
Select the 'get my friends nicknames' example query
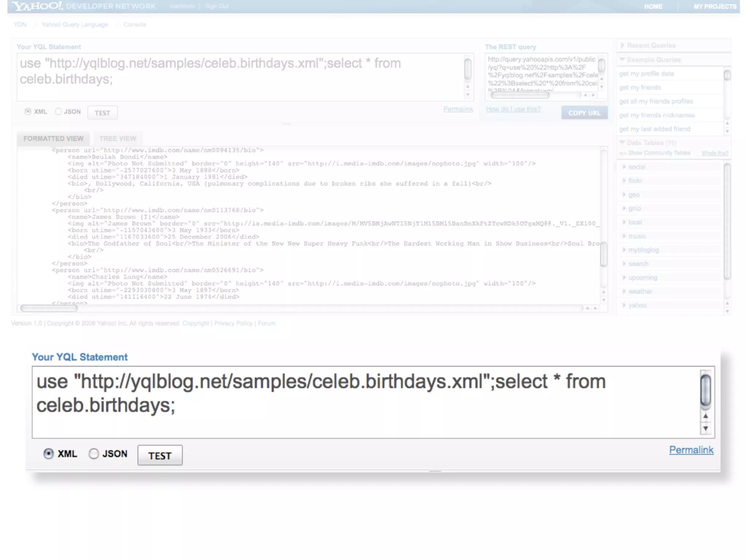pyautogui.click(x=657, y=115)
